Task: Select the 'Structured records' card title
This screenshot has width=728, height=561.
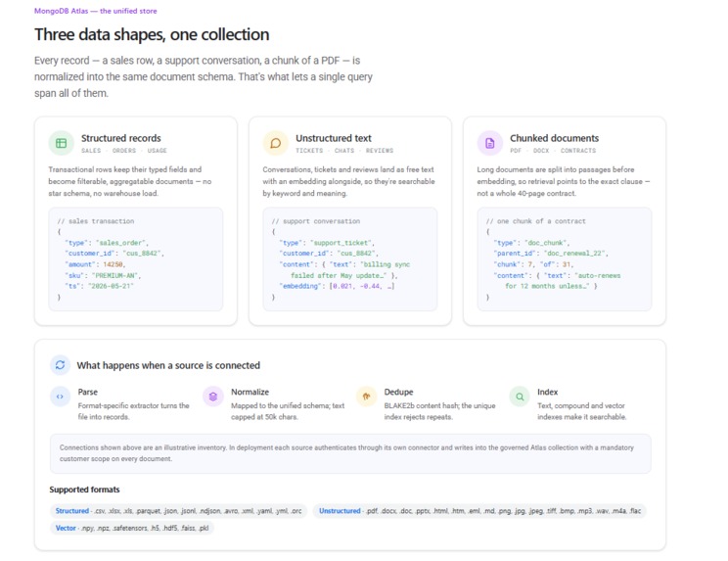Action: pos(120,138)
